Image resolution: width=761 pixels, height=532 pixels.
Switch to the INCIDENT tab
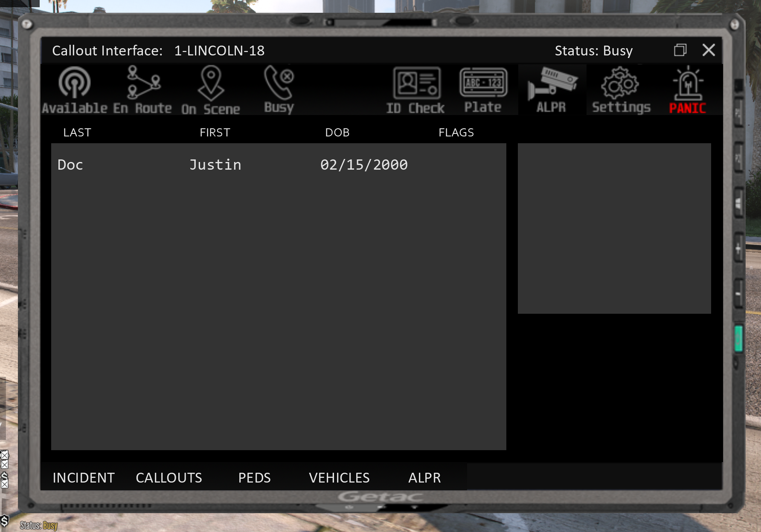[x=84, y=477]
